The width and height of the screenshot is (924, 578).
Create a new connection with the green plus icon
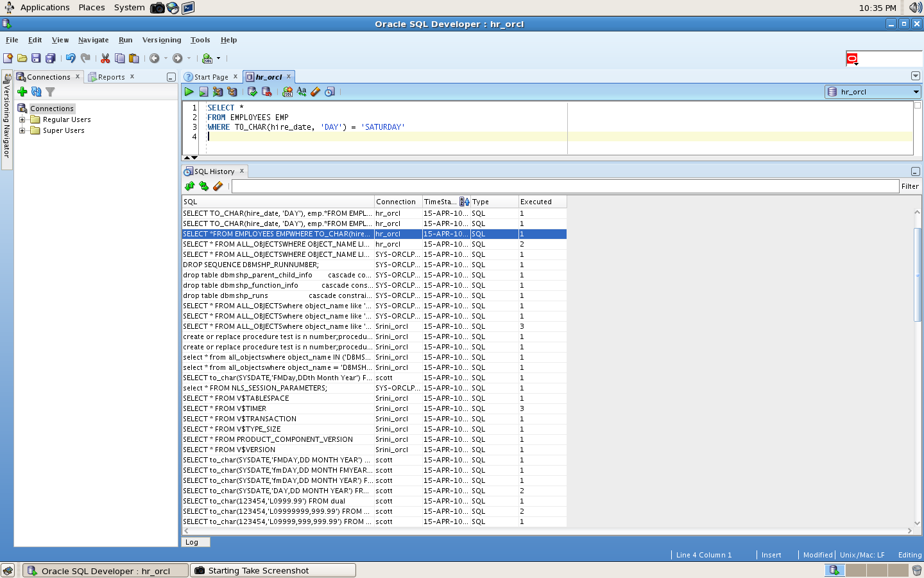(22, 91)
